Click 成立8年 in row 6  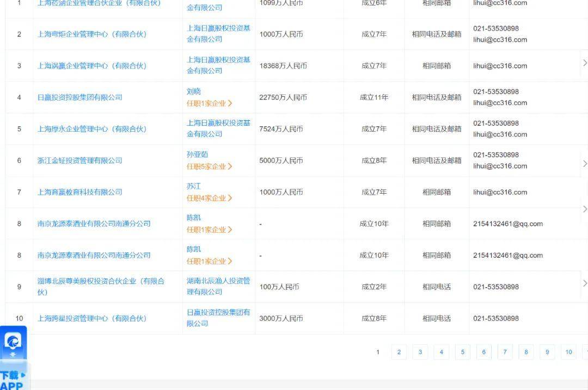(x=374, y=160)
